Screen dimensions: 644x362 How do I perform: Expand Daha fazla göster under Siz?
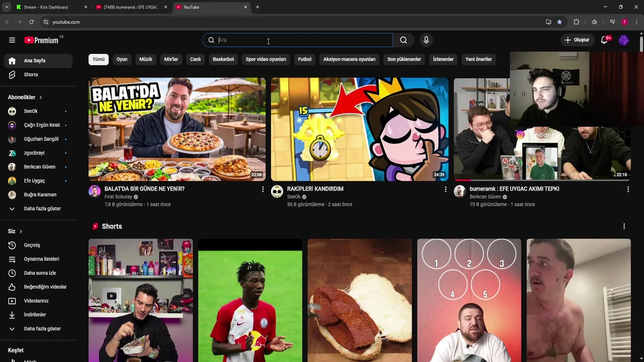click(39, 329)
